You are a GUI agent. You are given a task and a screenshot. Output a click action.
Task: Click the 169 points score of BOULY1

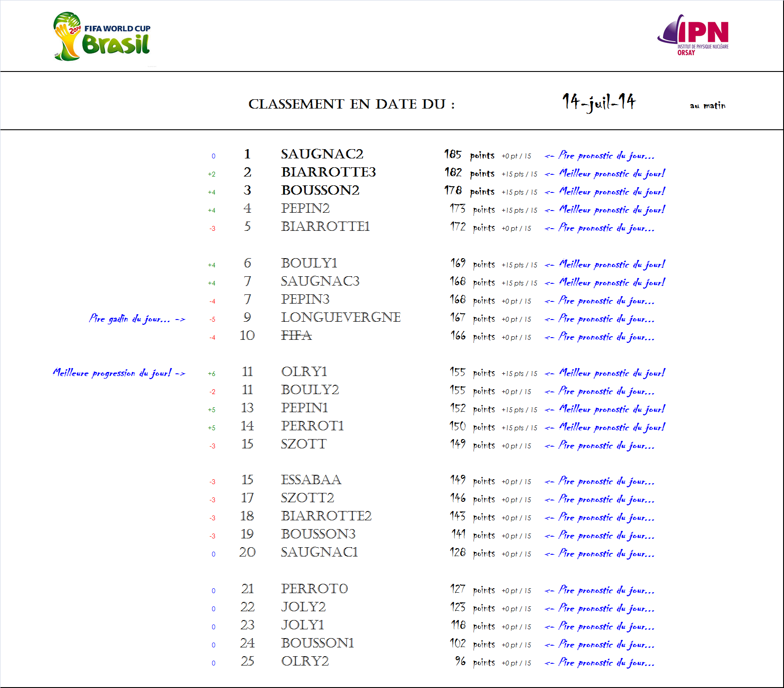point(472,264)
